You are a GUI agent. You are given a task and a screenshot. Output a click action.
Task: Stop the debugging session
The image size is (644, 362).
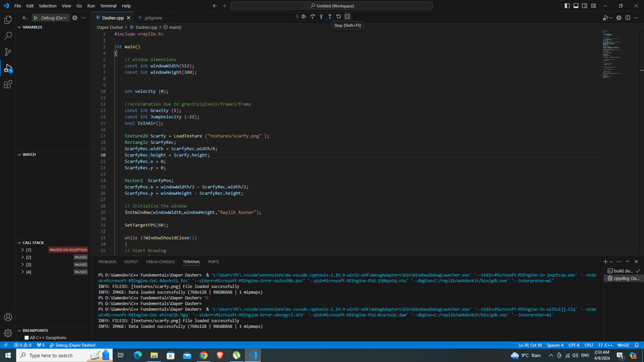click(x=347, y=17)
